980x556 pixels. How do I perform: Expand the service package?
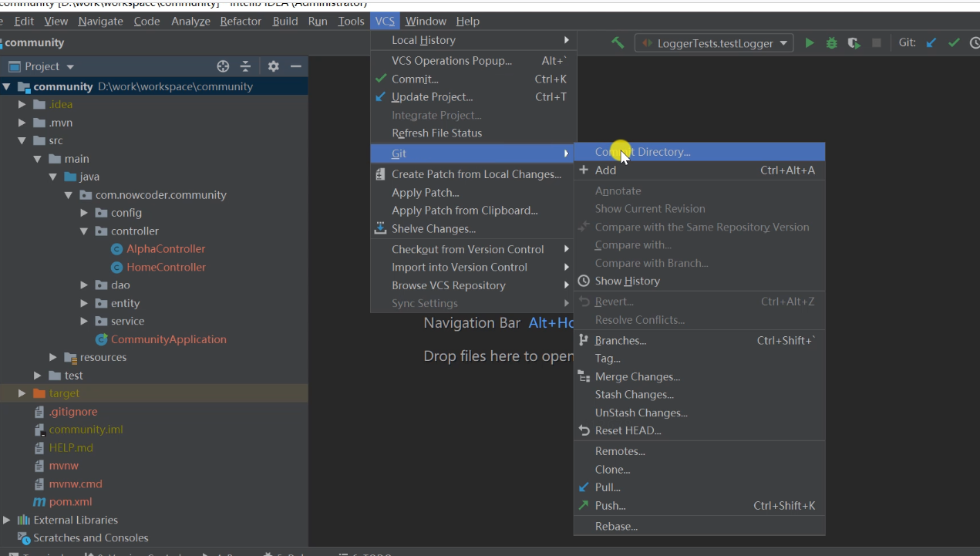coord(84,321)
